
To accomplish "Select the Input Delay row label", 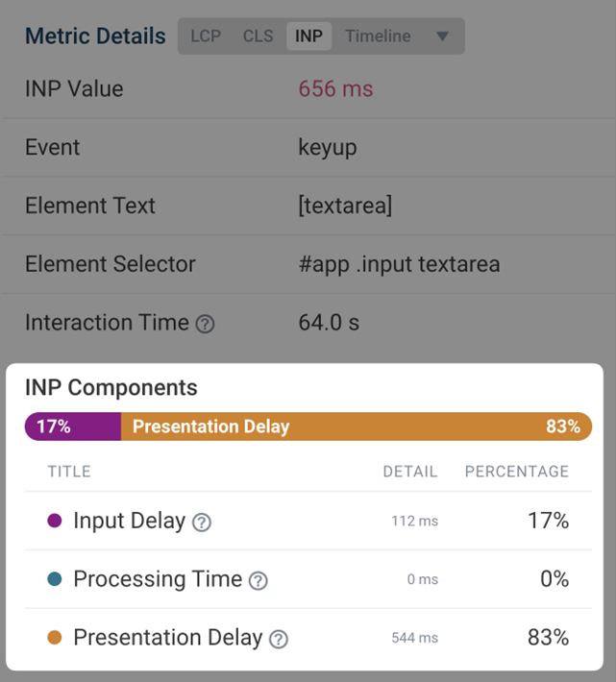I will click(x=129, y=522).
